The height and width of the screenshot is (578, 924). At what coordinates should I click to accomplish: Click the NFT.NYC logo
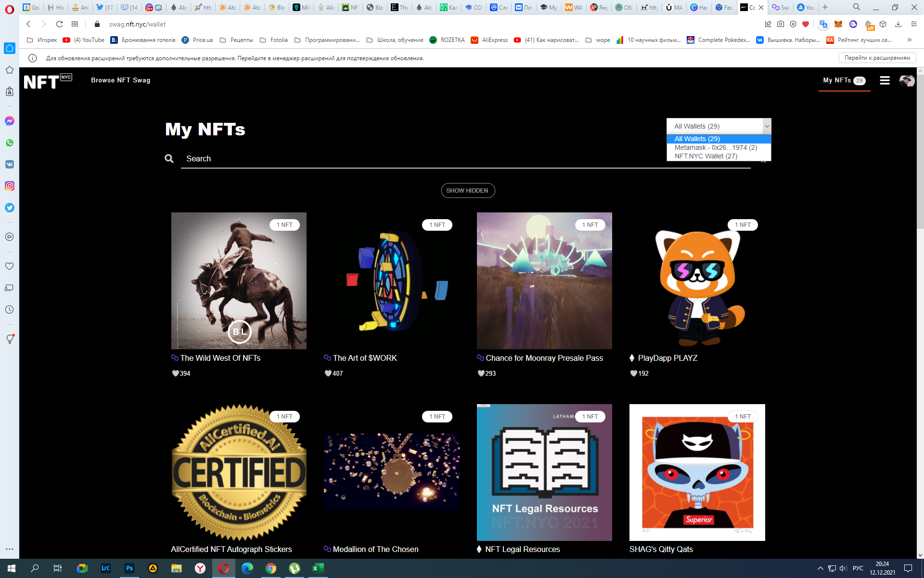pyautogui.click(x=48, y=81)
